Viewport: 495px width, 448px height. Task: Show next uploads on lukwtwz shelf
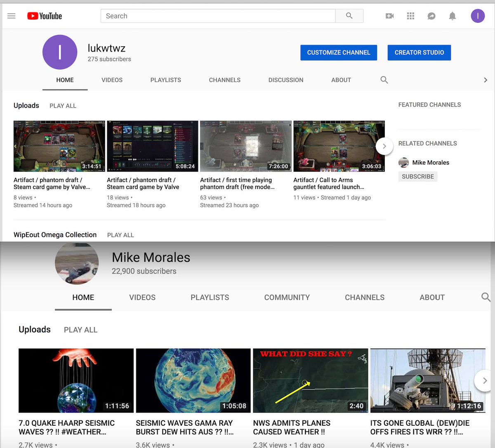[x=384, y=146]
